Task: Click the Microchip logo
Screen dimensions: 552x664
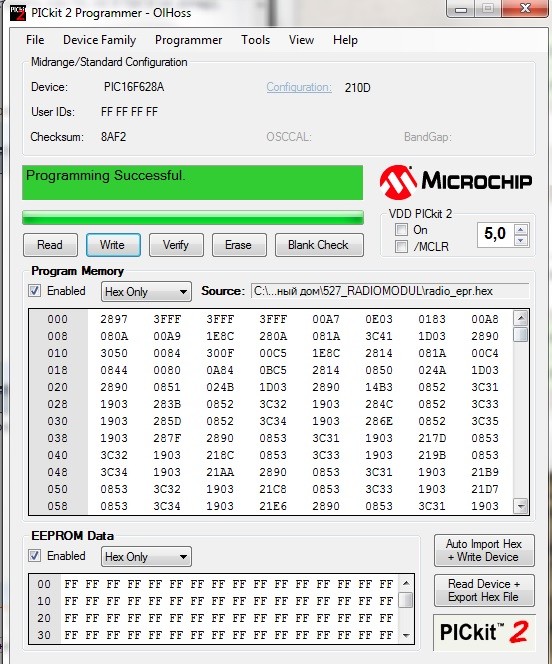Action: pyautogui.click(x=456, y=182)
